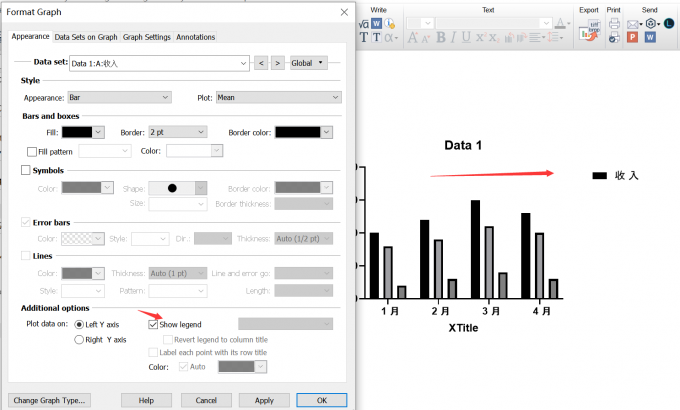Image resolution: width=680 pixels, height=410 pixels.
Task: Open the Greek alpha symbol menu
Action: click(x=391, y=38)
